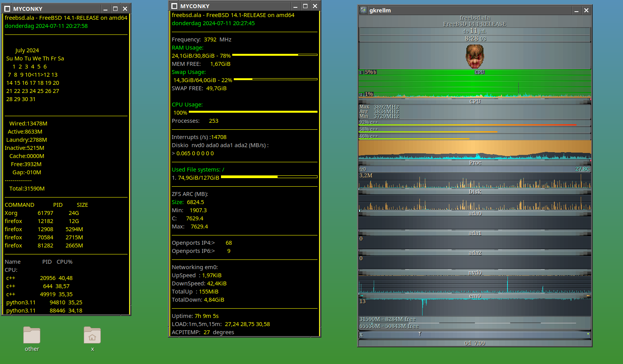Click the Swap usage bar at 22%

click(x=276, y=79)
